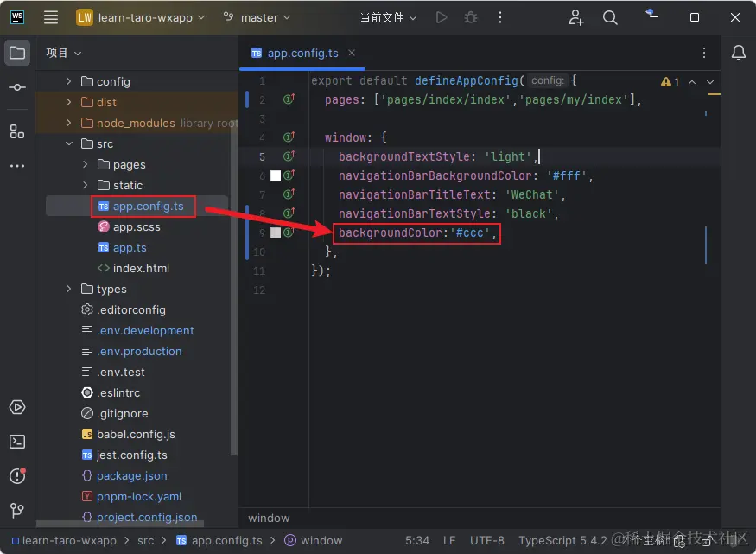756x554 pixels.
Task: Select app.scss file
Action: click(137, 226)
